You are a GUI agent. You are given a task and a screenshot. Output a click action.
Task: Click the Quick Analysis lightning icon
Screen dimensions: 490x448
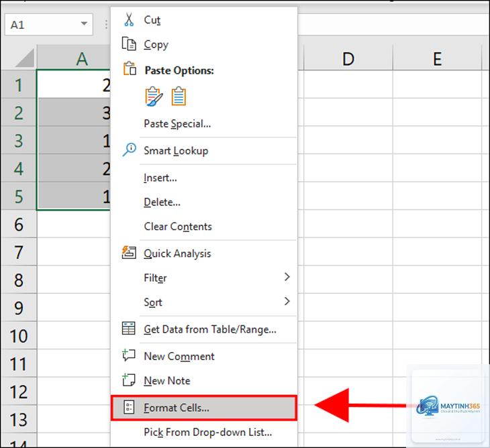coord(129,252)
